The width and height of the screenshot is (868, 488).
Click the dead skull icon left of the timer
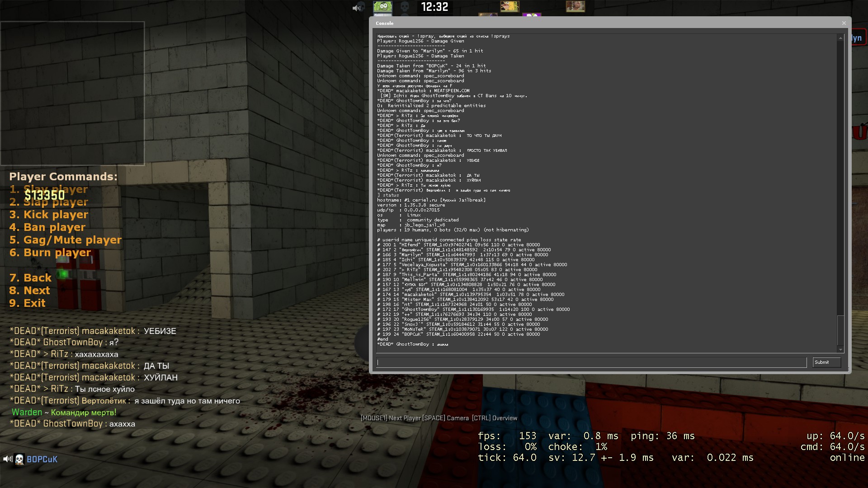(405, 6)
